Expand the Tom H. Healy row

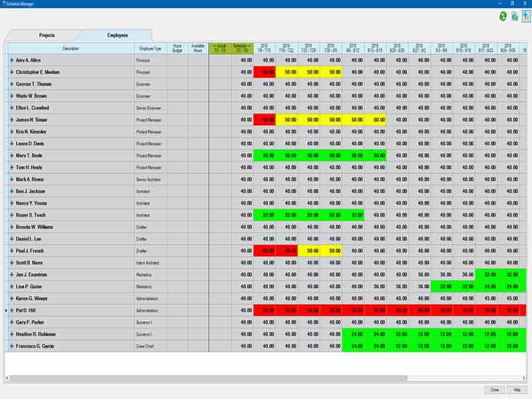click(11, 168)
